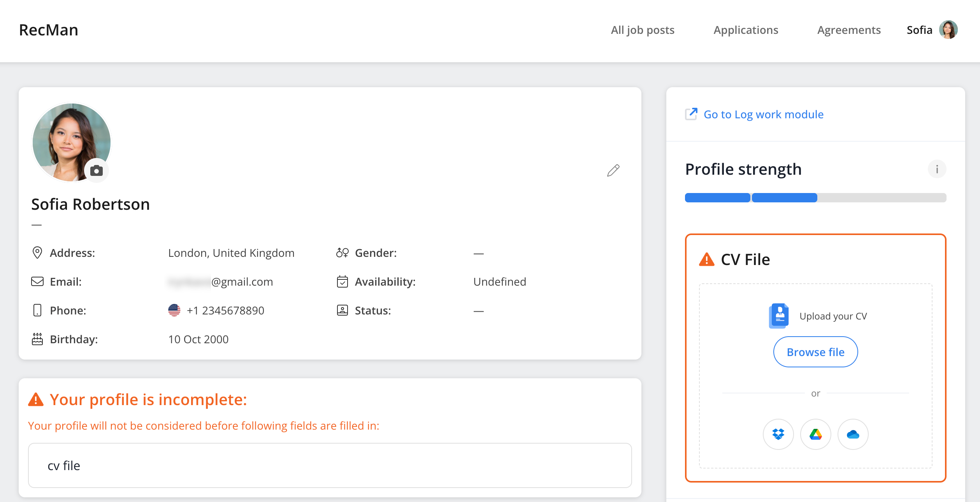Image resolution: width=980 pixels, height=502 pixels.
Task: Click the orange warning icon beside CV File
Action: [x=706, y=260]
